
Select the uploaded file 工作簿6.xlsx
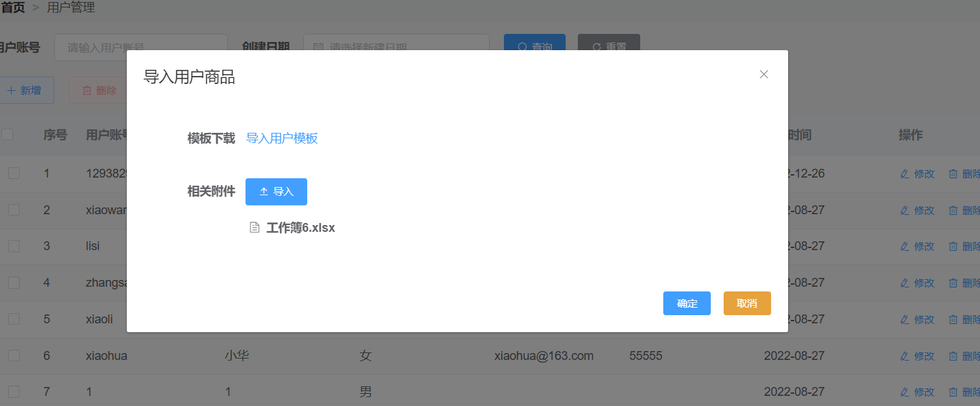pyautogui.click(x=300, y=228)
